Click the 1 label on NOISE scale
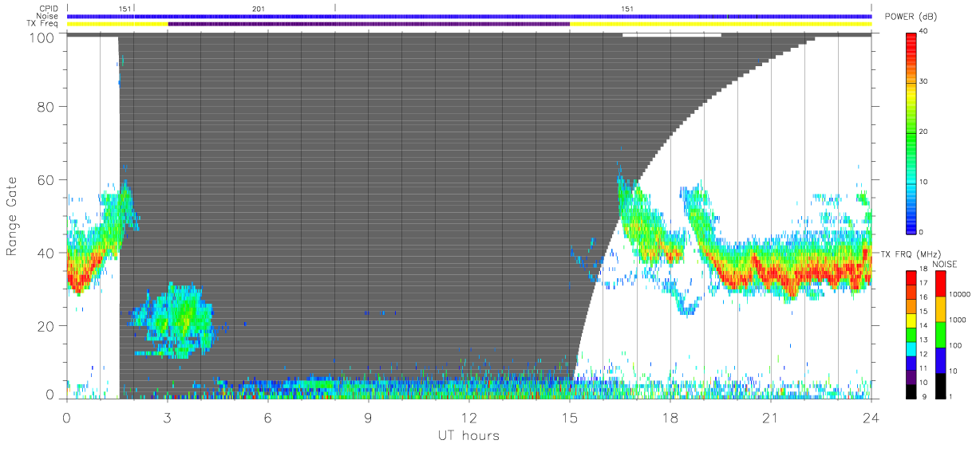This screenshot has width=980, height=452. [x=950, y=396]
